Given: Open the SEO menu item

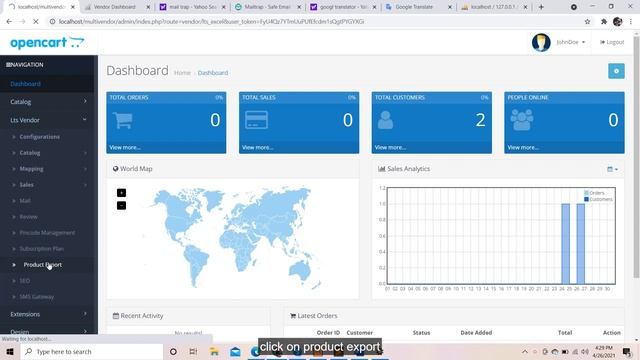Looking at the screenshot, I should [25, 281].
